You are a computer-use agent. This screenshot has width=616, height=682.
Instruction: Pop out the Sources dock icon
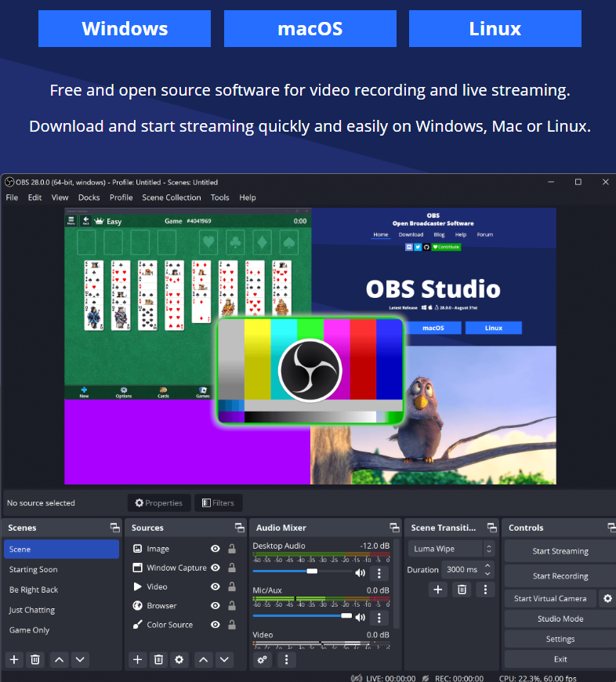click(240, 528)
